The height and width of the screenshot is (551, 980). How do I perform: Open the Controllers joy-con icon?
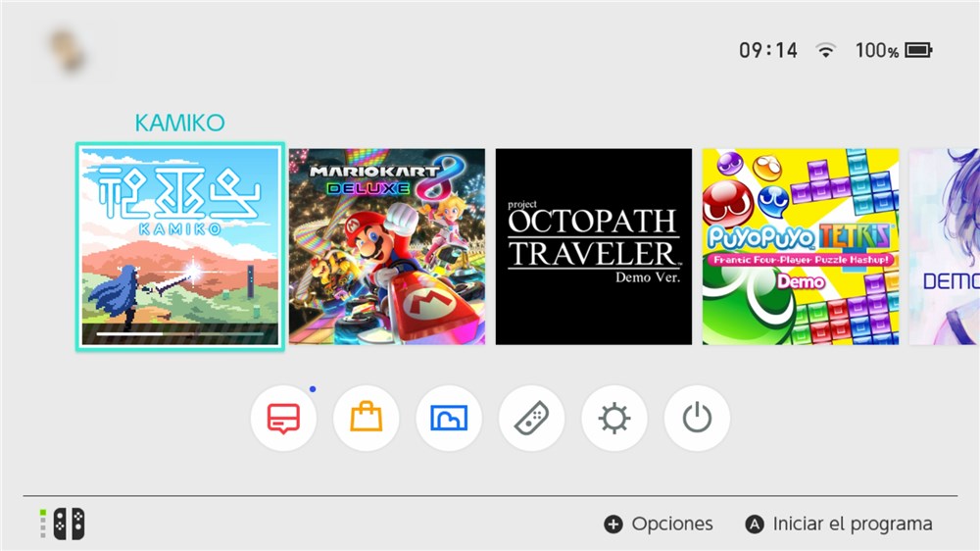(x=532, y=418)
